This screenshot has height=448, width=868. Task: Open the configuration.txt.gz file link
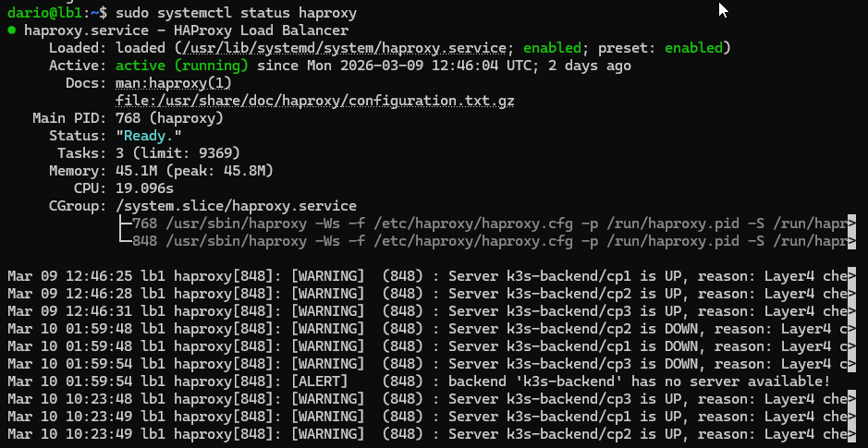[x=315, y=101]
